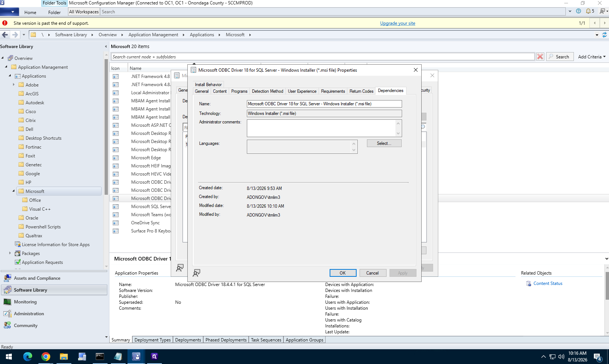This screenshot has height=364, width=609.
Task: Collapse the Microsoft folder node
Action: coord(14,191)
